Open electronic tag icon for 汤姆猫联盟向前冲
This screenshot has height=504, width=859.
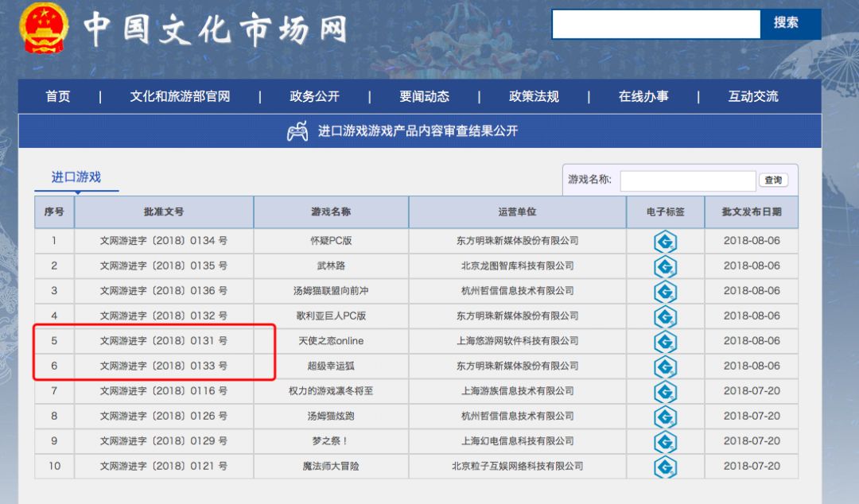pyautogui.click(x=665, y=292)
